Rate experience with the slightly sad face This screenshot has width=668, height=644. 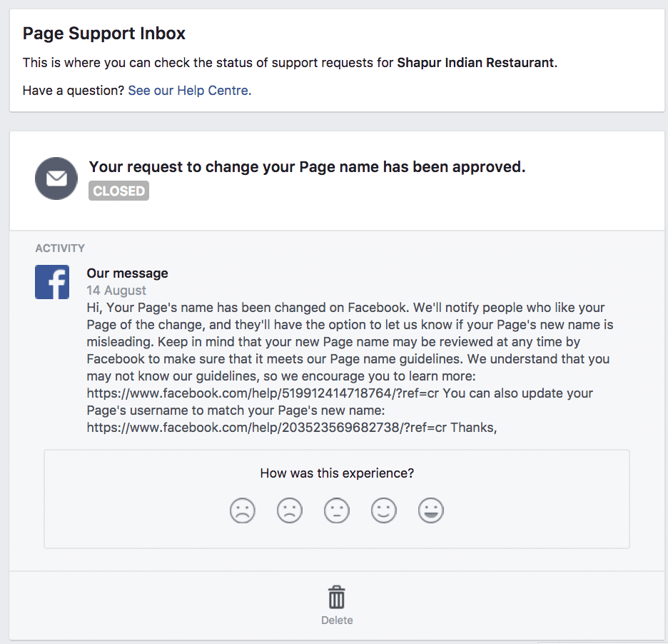click(290, 510)
